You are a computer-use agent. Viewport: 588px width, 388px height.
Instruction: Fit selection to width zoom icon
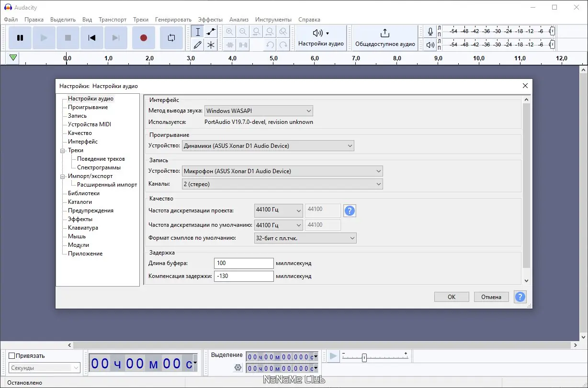[257, 32]
